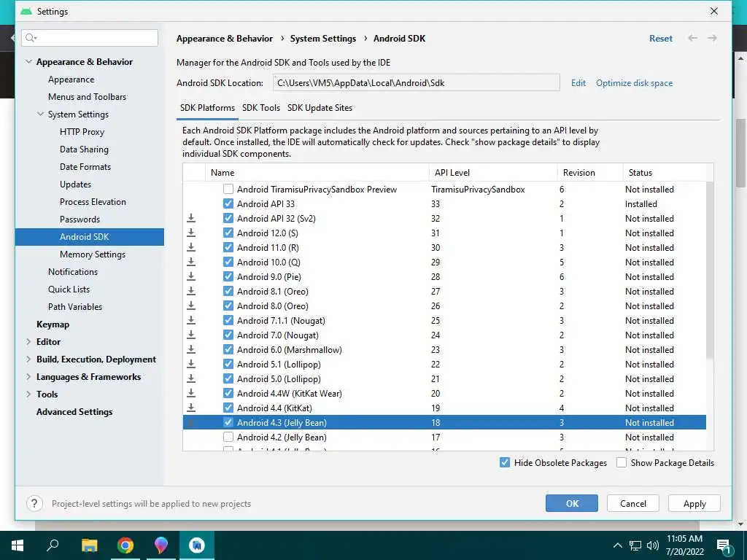Click download icon beside Android 10.0 (Q)

pos(191,262)
